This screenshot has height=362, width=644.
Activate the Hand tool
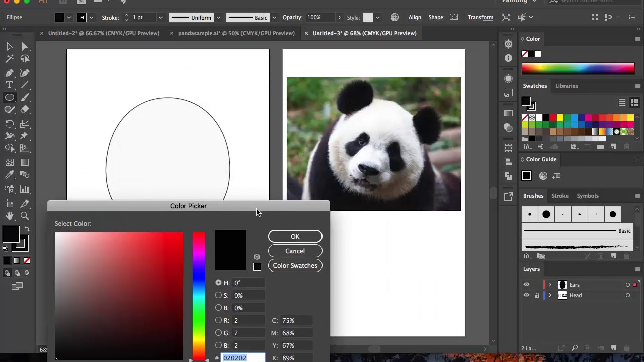point(10,216)
